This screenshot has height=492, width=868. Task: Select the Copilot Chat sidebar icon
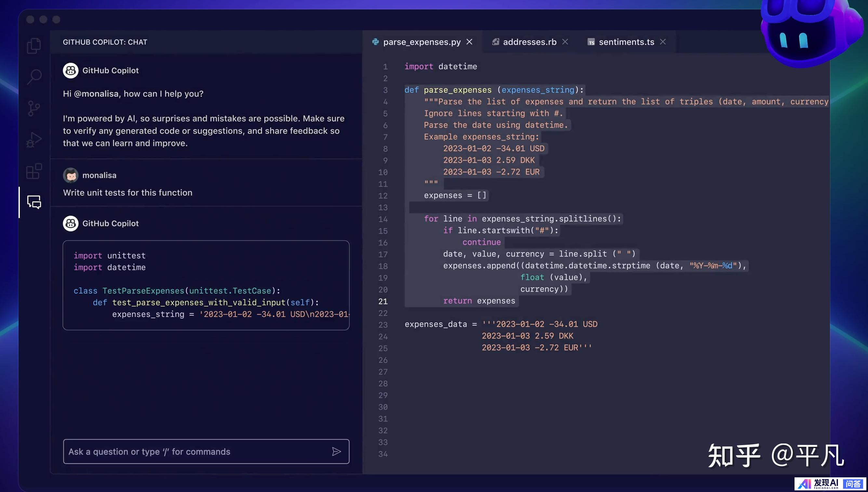click(x=34, y=202)
